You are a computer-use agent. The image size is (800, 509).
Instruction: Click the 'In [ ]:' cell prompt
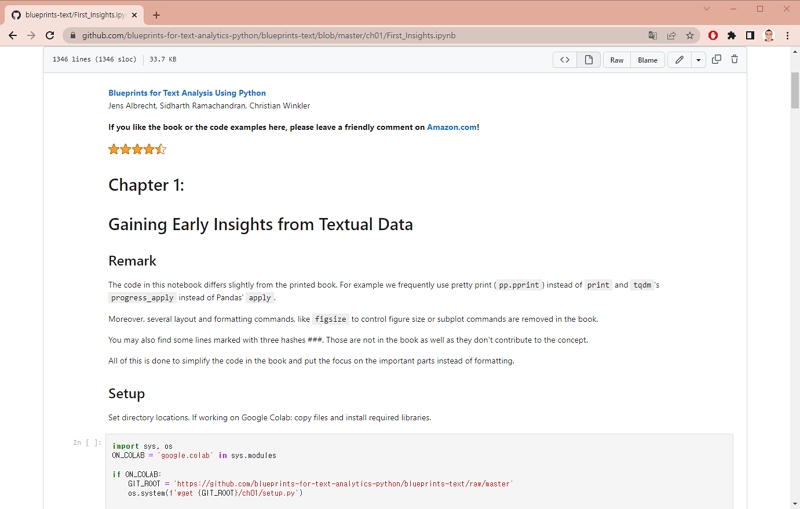(87, 442)
